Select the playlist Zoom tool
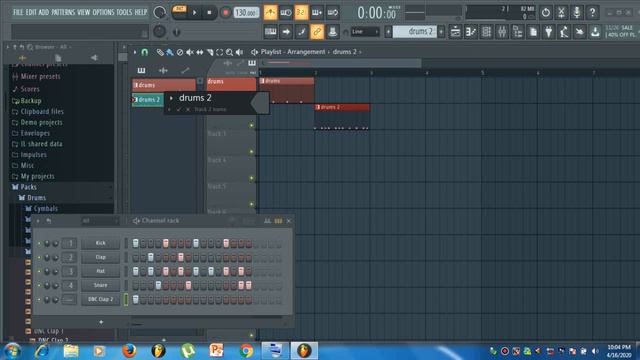The image size is (640, 360). coord(229,52)
